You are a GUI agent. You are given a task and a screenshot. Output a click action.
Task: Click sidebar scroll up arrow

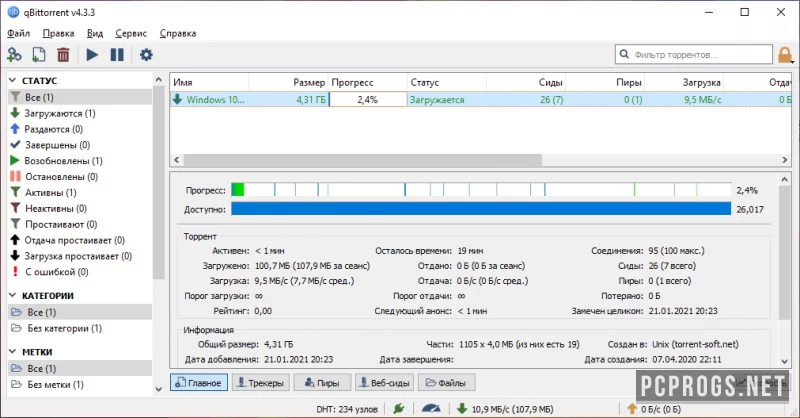pos(159,80)
